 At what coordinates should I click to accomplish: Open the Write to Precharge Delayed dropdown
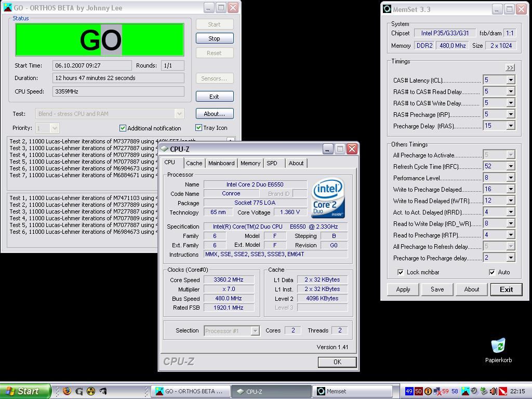(511, 189)
